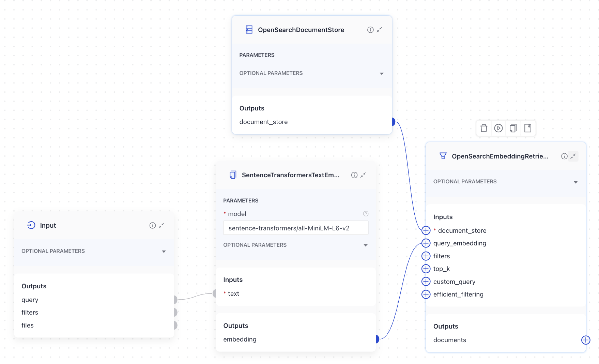Add a connection to the top_k input
Image resolution: width=599 pixels, height=364 pixels.
pyautogui.click(x=426, y=269)
